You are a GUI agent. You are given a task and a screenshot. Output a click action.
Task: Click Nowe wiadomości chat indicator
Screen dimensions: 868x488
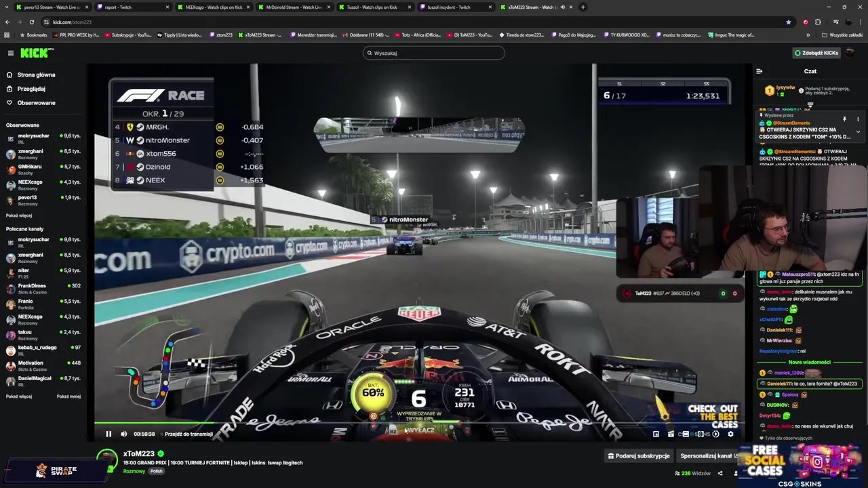coord(810,362)
